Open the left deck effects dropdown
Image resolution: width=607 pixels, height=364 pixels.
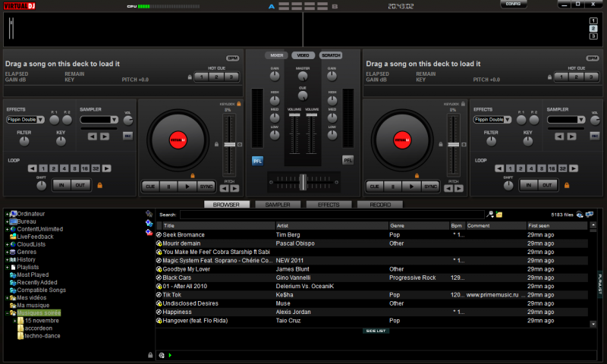pos(41,120)
